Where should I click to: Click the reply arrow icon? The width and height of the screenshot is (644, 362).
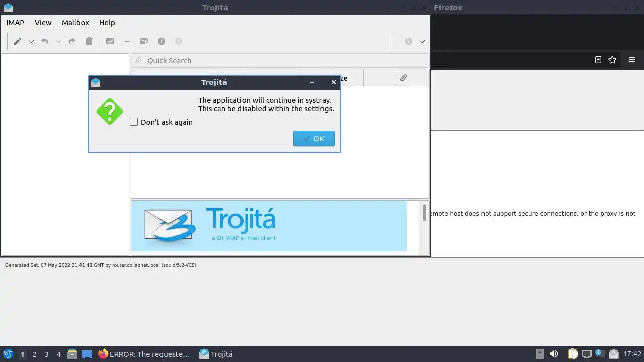(45, 41)
